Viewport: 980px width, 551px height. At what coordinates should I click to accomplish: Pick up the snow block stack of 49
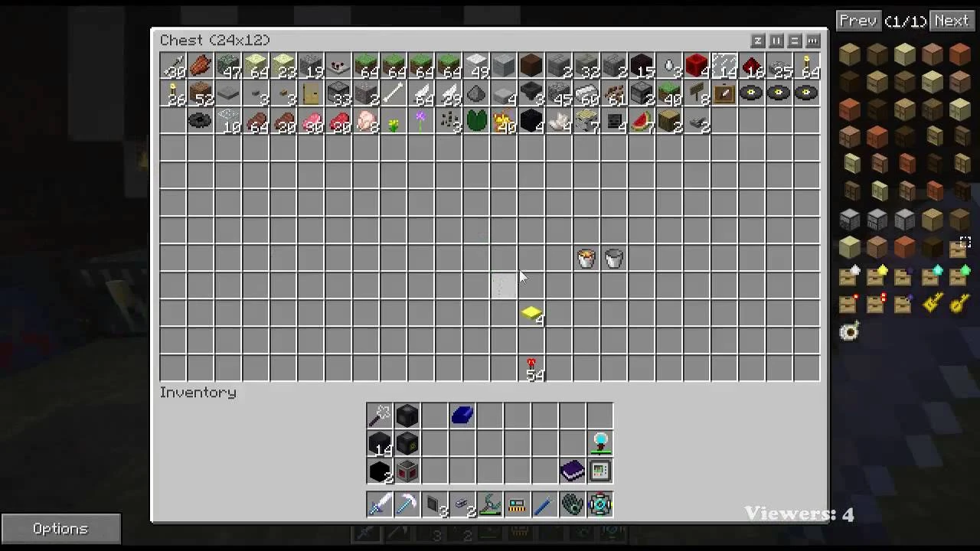point(476,67)
